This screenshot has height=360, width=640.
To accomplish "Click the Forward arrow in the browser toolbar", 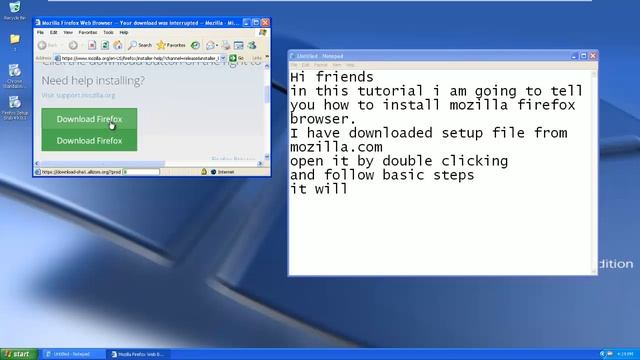I will pos(73,45).
